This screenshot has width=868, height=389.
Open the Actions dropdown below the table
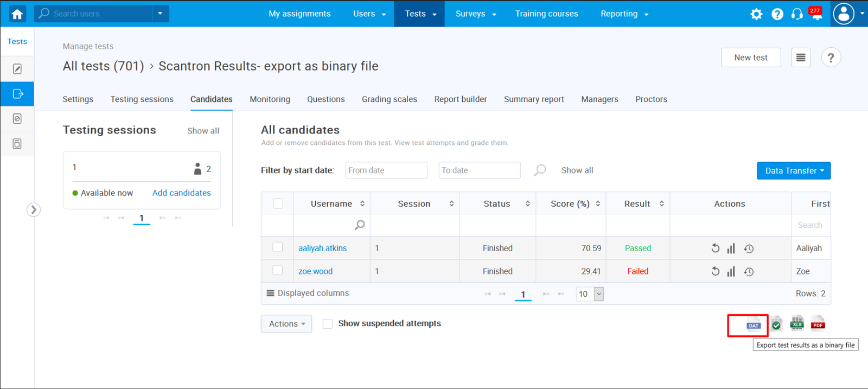click(x=286, y=324)
